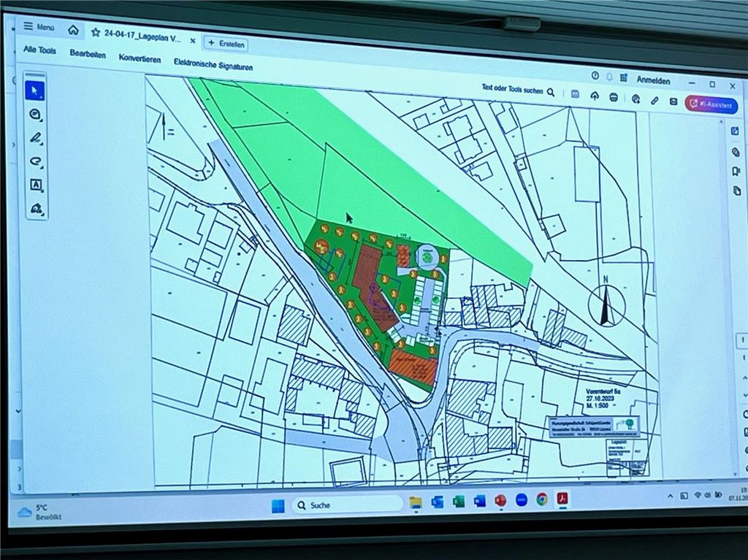This screenshot has height=560, width=748.
Task: Click the search magnifier icon
Action: 551,92
